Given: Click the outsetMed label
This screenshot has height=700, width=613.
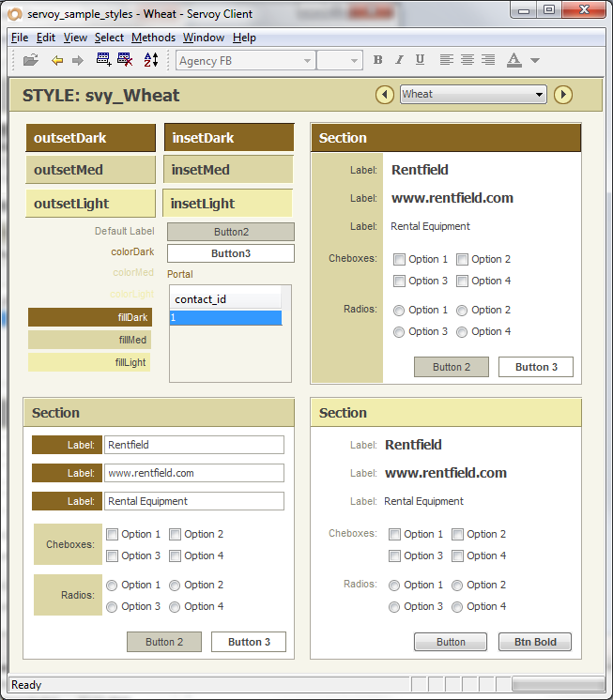Looking at the screenshot, I should pos(91,170).
